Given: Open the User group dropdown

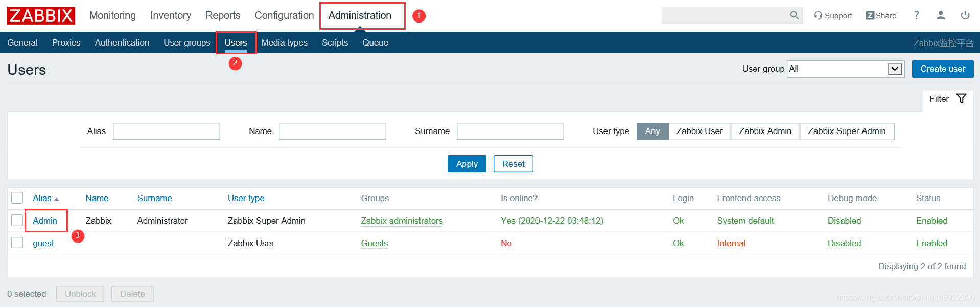Looking at the screenshot, I should [x=846, y=69].
